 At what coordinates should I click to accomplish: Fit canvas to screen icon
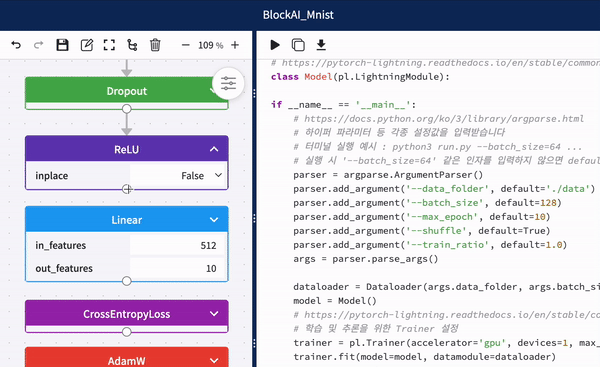click(109, 45)
